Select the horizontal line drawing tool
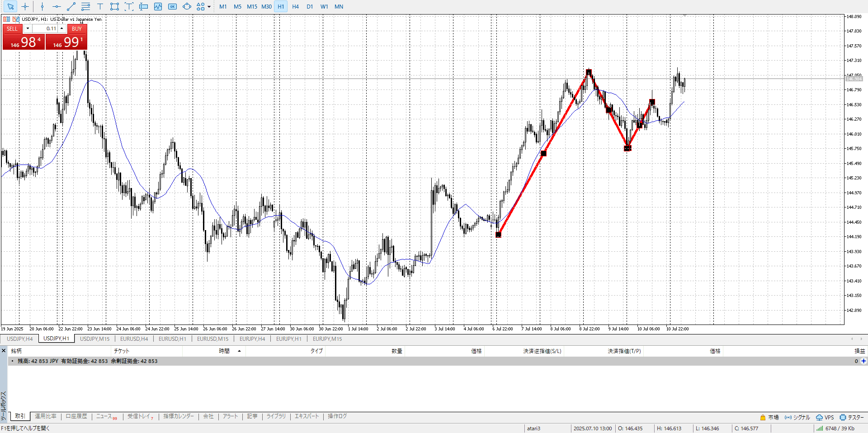 coord(57,7)
